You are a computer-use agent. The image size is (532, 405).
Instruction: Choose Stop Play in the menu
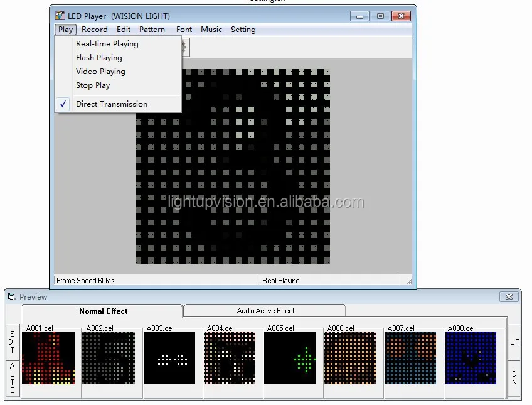tap(92, 85)
